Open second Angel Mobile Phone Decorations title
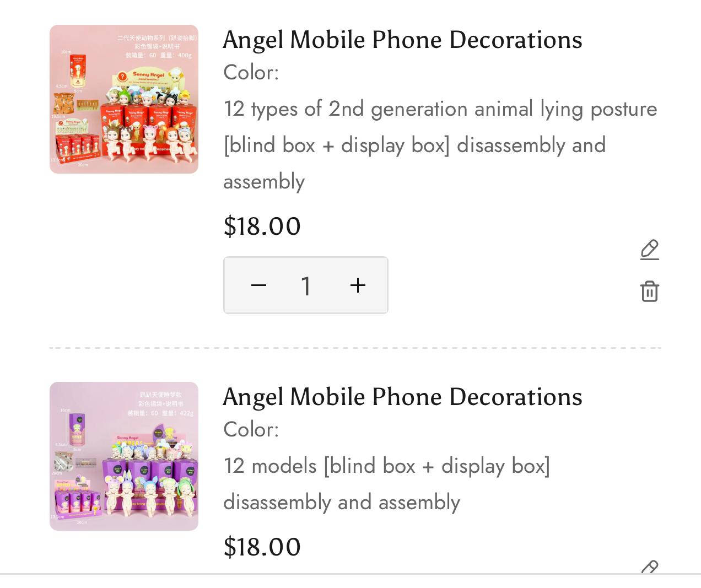The height and width of the screenshot is (588, 701). click(x=402, y=397)
